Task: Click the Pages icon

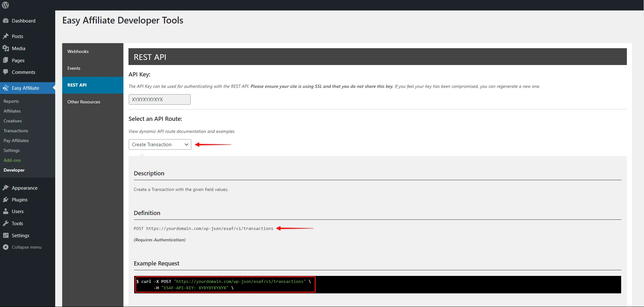Action: (6, 60)
